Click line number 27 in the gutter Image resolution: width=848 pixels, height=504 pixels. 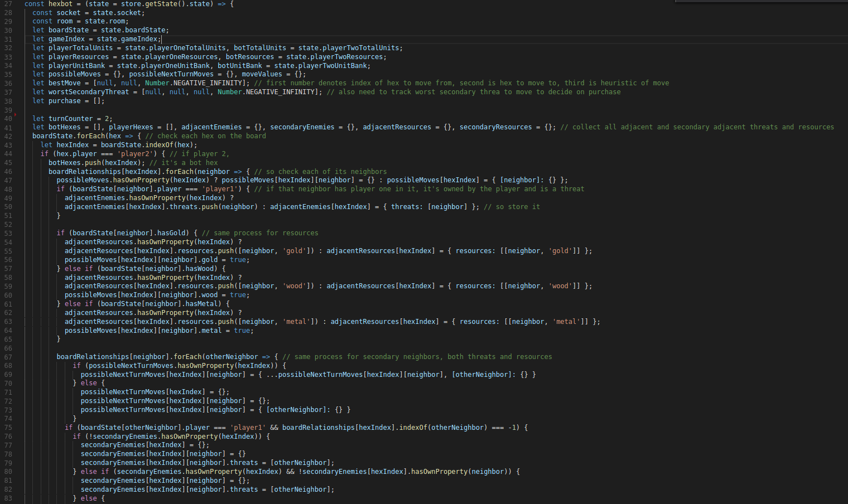click(8, 4)
